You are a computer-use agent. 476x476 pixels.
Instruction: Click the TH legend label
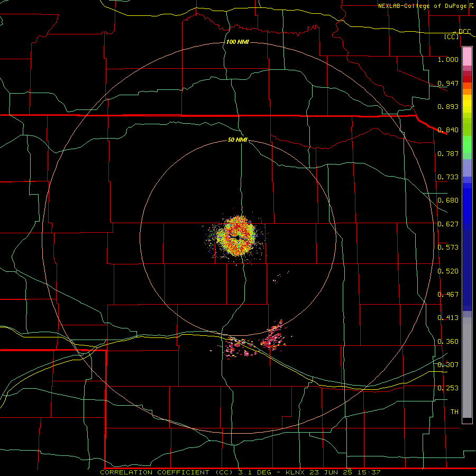tap(454, 412)
